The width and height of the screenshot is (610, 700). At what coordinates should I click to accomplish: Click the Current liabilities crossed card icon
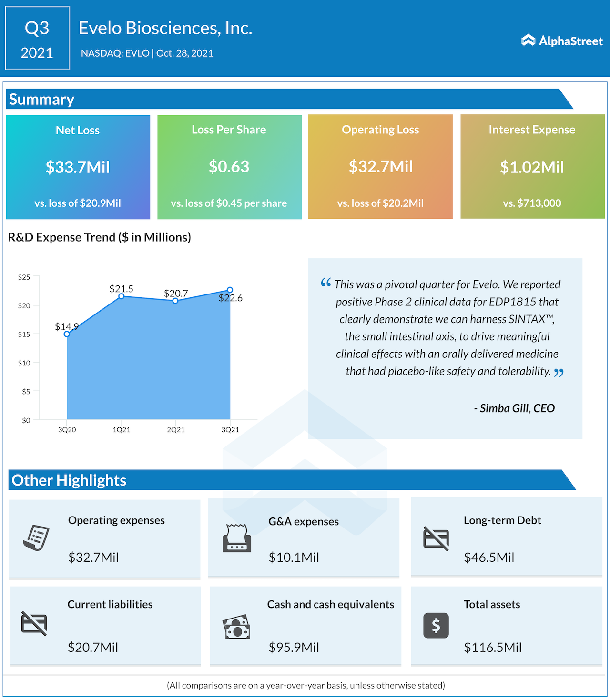34,623
